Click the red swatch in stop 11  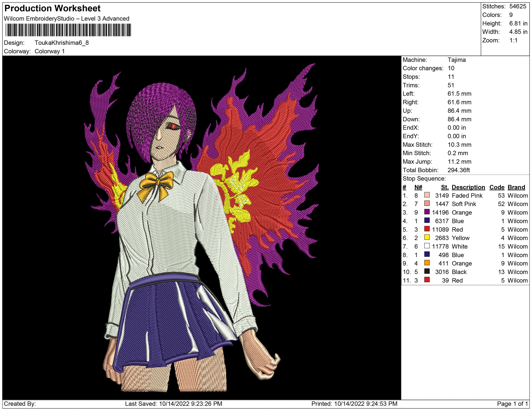[427, 280]
